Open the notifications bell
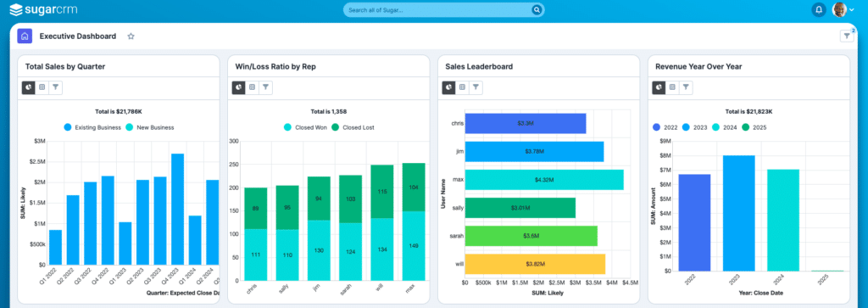Screen dimensions: 868x308 coord(819,10)
